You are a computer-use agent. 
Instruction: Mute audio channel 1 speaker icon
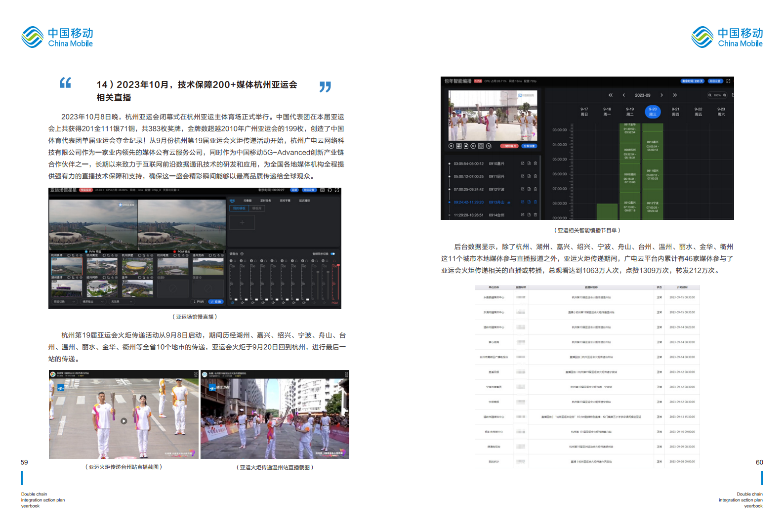coord(232,303)
